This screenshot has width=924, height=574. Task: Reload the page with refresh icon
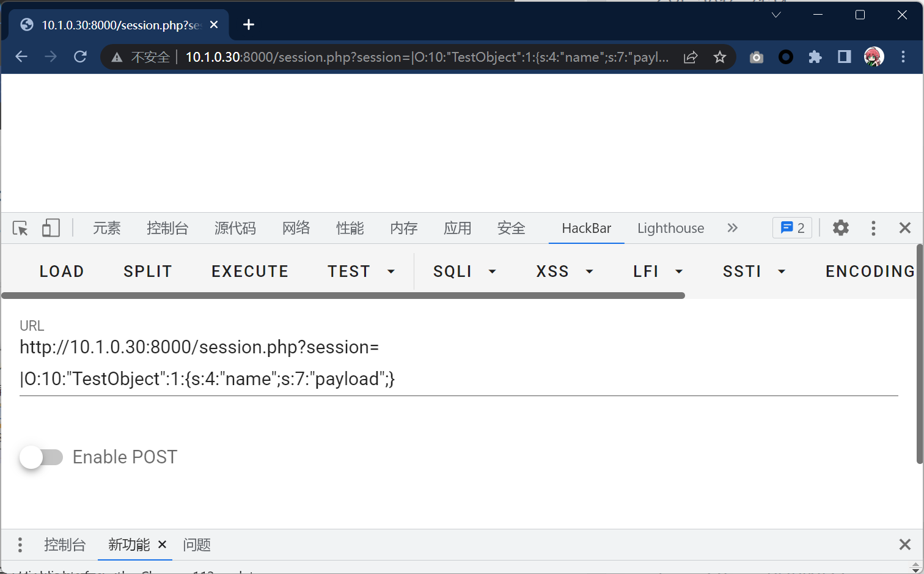[x=80, y=57]
